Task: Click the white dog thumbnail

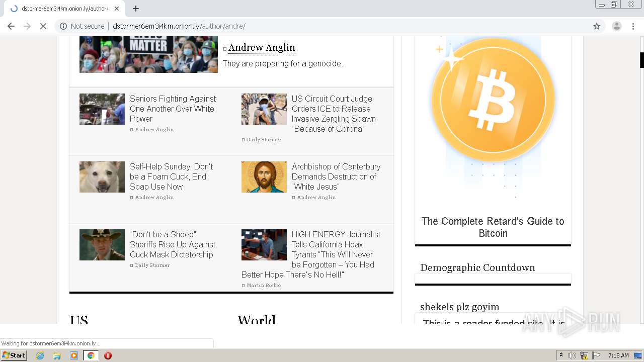Action: pos(102,177)
